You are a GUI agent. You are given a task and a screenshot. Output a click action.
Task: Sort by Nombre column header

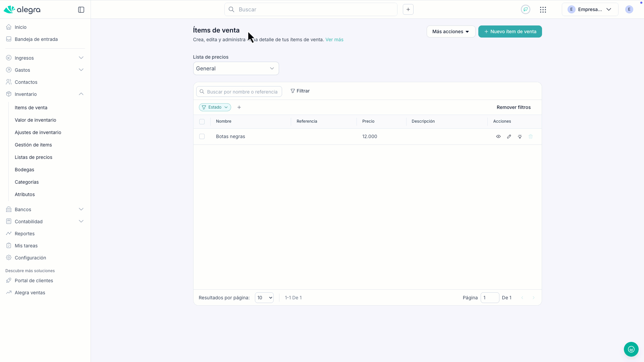tap(224, 121)
